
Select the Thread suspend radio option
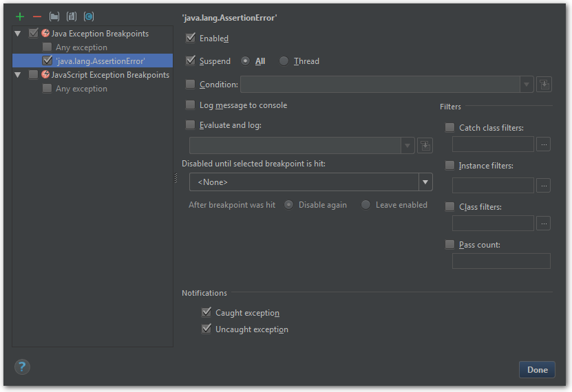tap(284, 61)
